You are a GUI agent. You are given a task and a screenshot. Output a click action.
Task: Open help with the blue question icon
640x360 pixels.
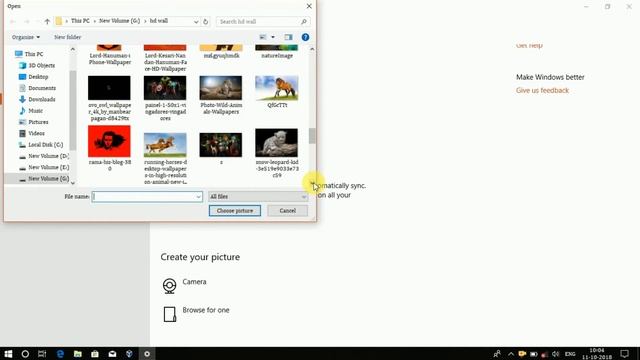tap(305, 37)
